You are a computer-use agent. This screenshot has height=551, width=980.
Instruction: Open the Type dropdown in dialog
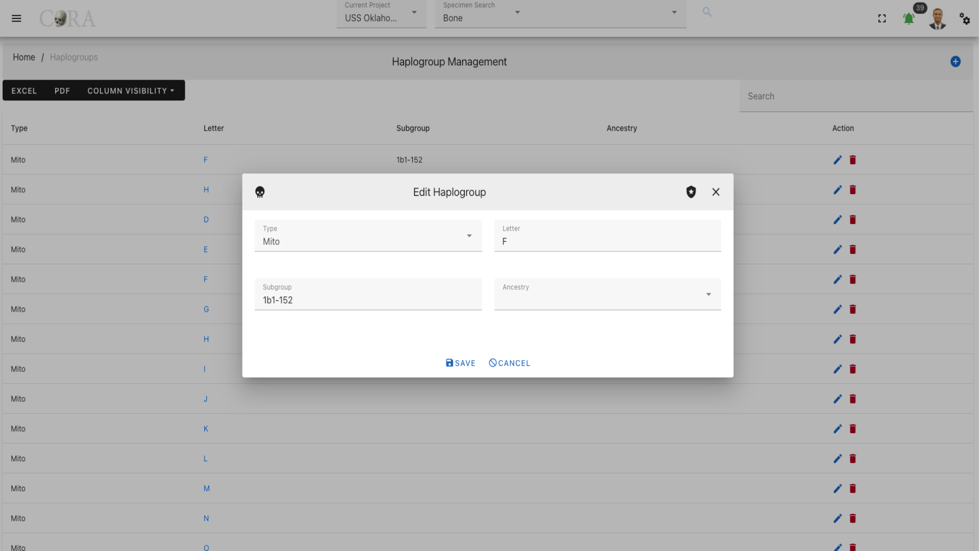pyautogui.click(x=368, y=235)
